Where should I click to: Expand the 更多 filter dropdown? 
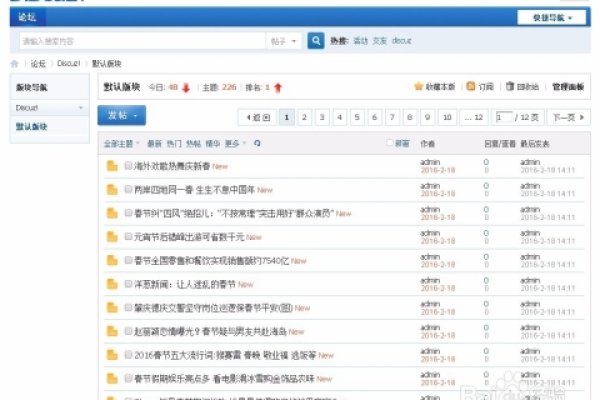pyautogui.click(x=235, y=144)
